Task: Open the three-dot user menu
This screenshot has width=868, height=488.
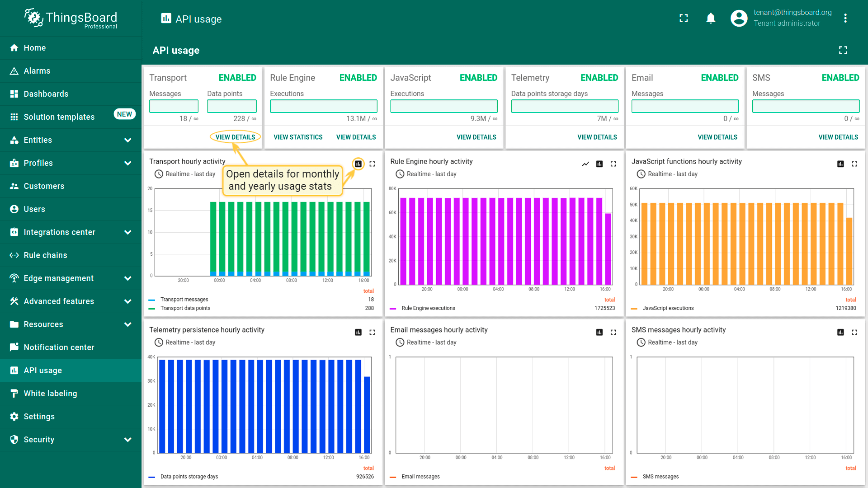Action: [x=845, y=18]
